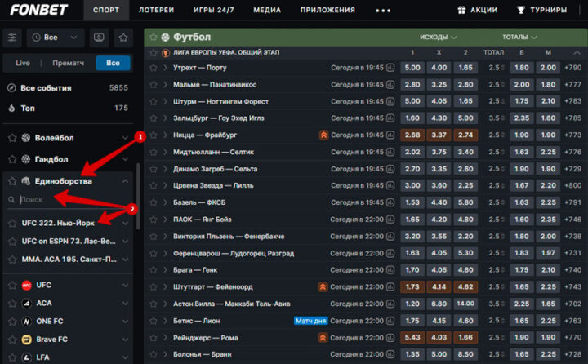
Task: Click the video broadcast filter icon
Action: (99, 38)
